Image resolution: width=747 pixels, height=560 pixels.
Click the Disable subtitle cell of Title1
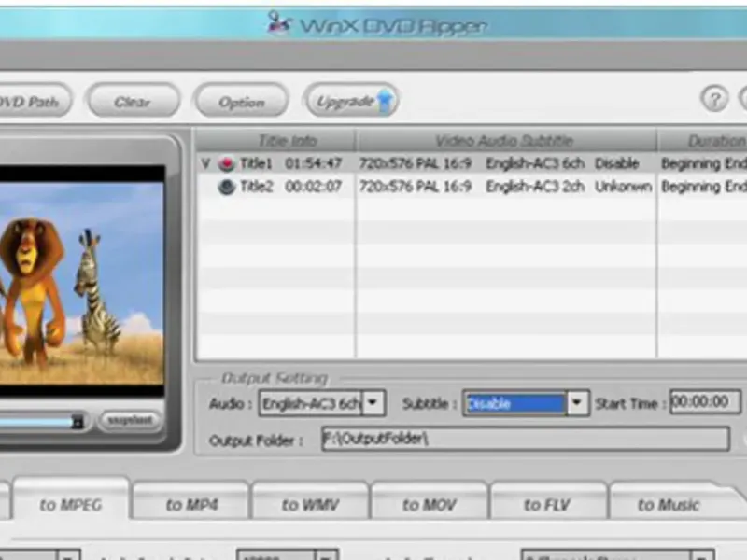click(617, 164)
